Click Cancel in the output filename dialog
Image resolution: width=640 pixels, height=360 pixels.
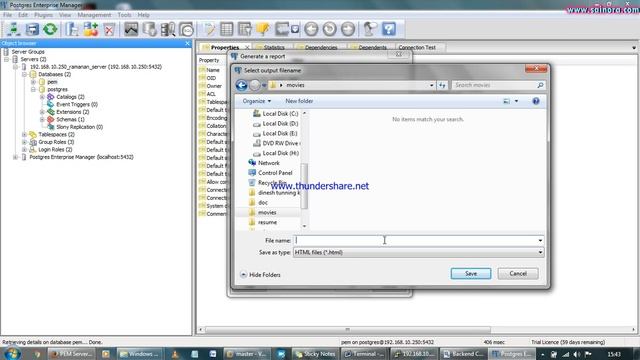pos(518,273)
